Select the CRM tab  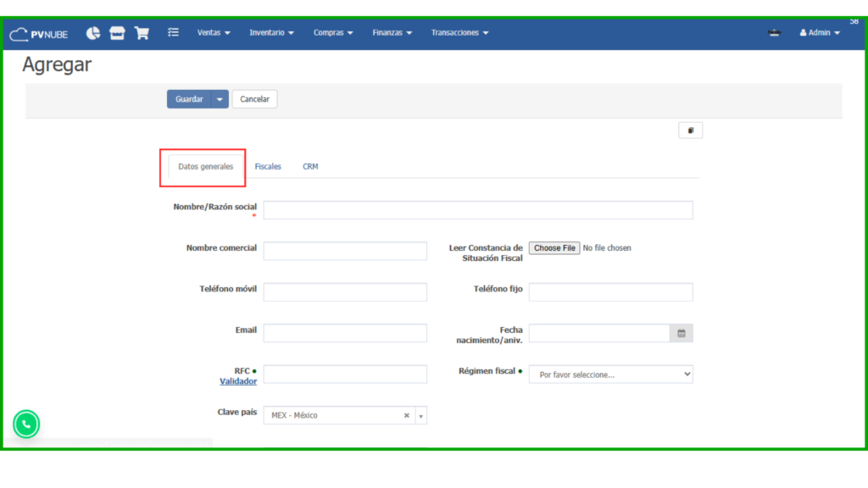click(310, 167)
